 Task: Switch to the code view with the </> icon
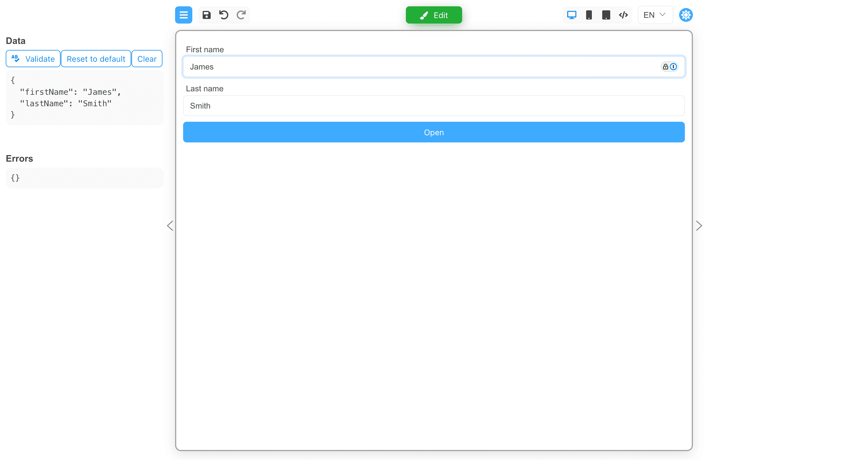pos(623,15)
